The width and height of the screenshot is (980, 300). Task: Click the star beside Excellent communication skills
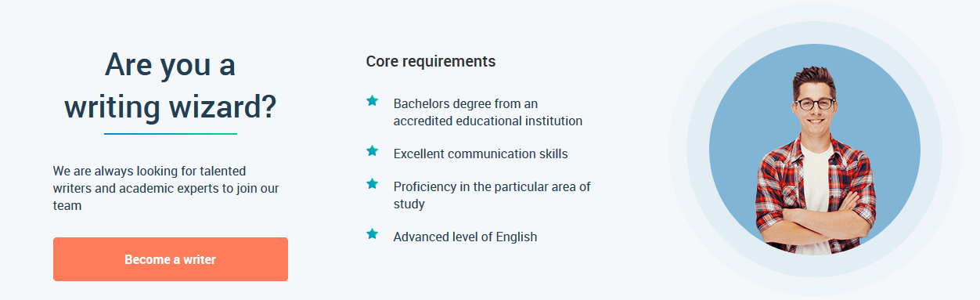pos(373,151)
